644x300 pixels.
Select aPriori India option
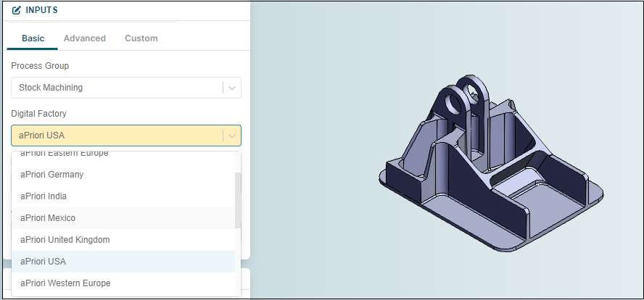(123, 196)
